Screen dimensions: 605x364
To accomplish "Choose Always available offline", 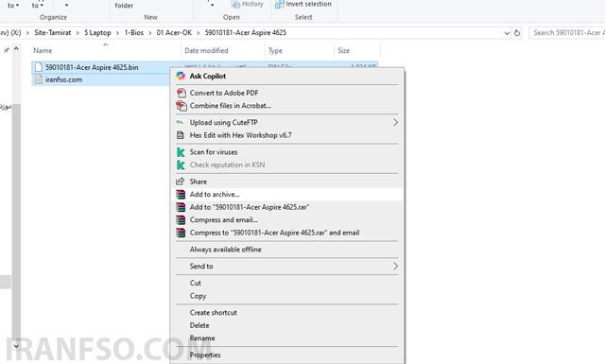I will click(287, 250).
